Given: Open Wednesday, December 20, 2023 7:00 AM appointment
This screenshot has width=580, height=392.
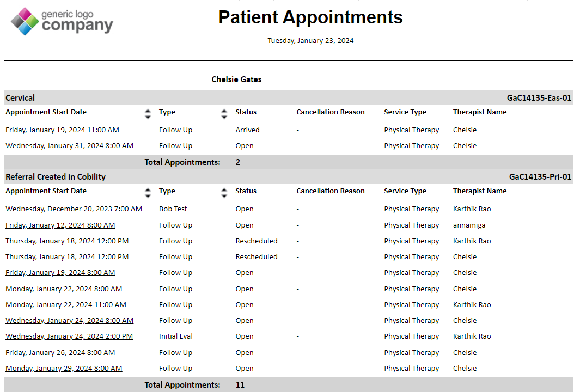Looking at the screenshot, I should [x=74, y=209].
